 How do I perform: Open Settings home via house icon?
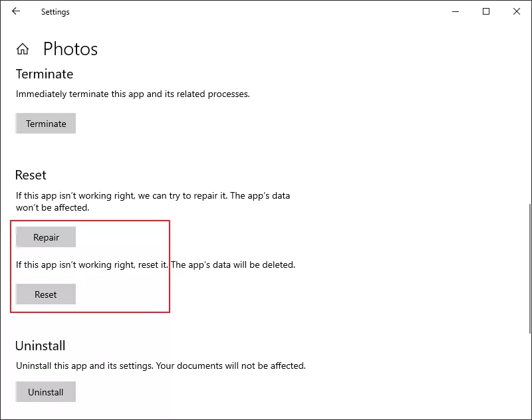(x=23, y=49)
